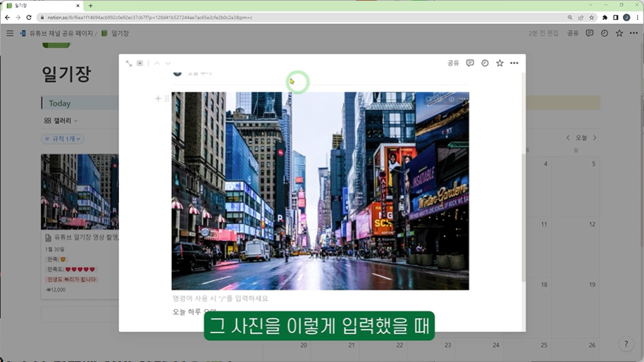
Task: Click browser back arrow
Action: 7,17
